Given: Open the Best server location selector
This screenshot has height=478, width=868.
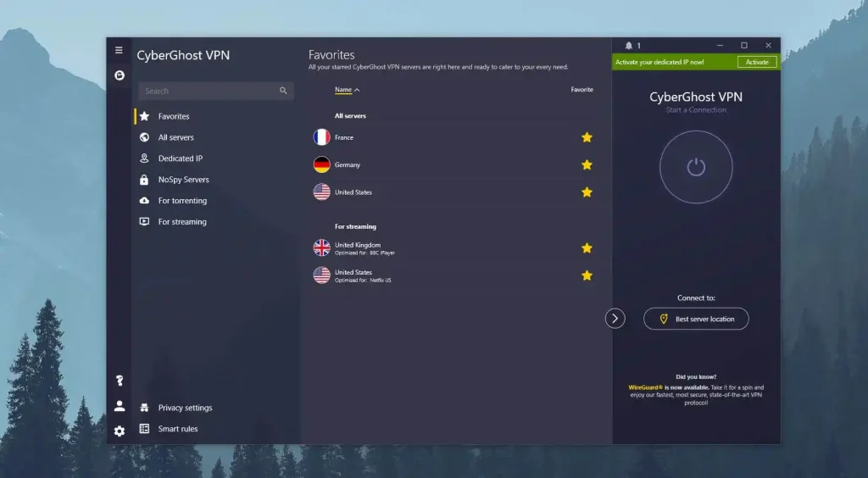Looking at the screenshot, I should [696, 319].
